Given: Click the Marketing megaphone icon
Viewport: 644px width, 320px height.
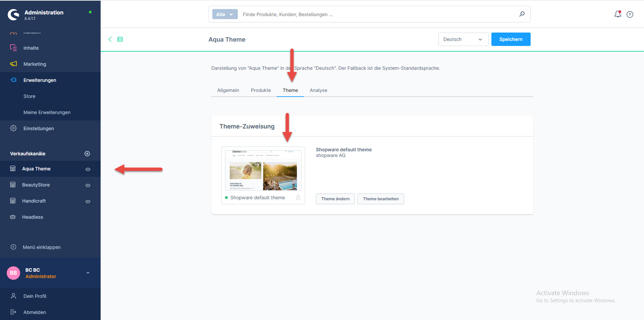Looking at the screenshot, I should coord(13,64).
